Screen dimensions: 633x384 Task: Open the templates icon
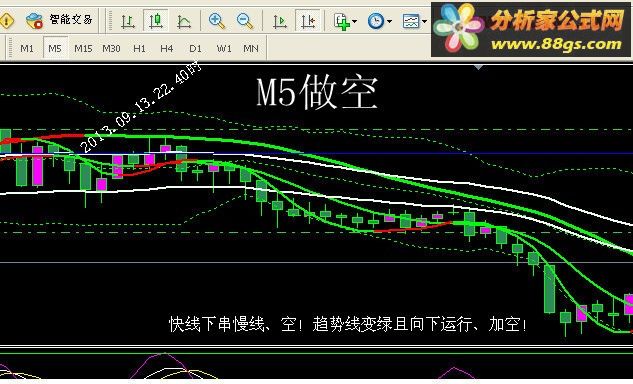(411, 21)
